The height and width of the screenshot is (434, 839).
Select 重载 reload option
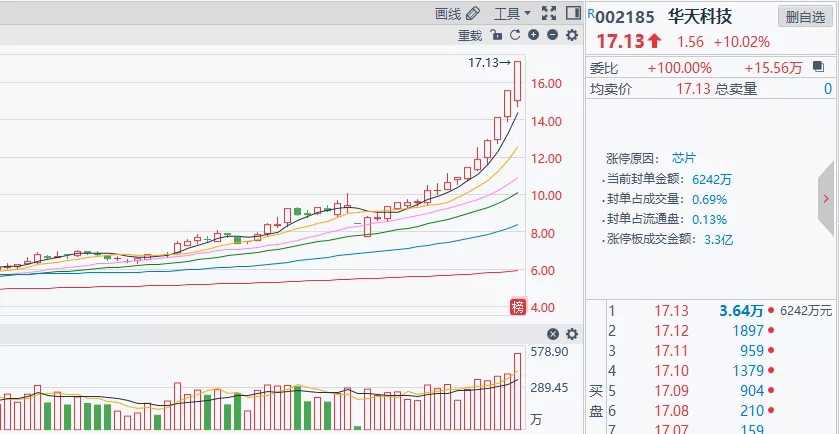pyautogui.click(x=470, y=35)
